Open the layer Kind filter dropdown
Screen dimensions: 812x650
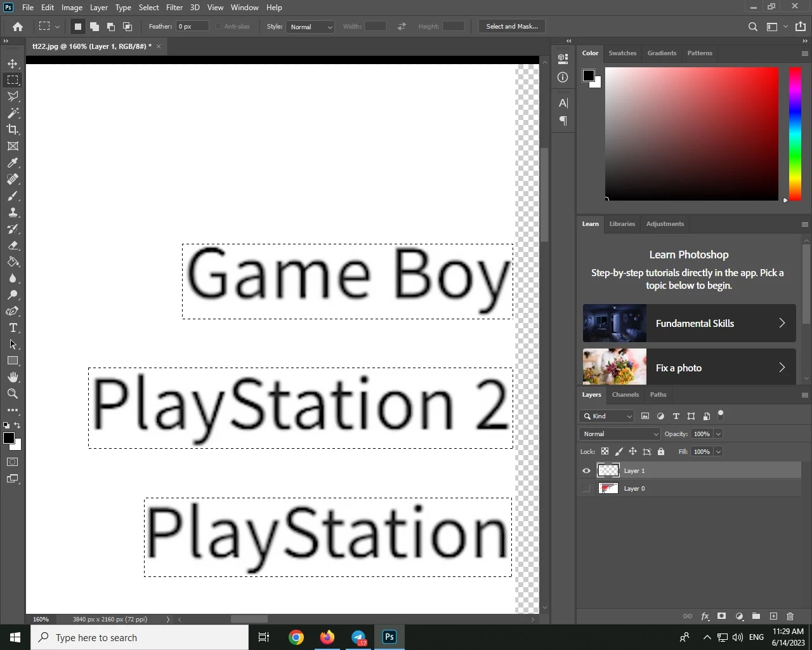[606, 416]
